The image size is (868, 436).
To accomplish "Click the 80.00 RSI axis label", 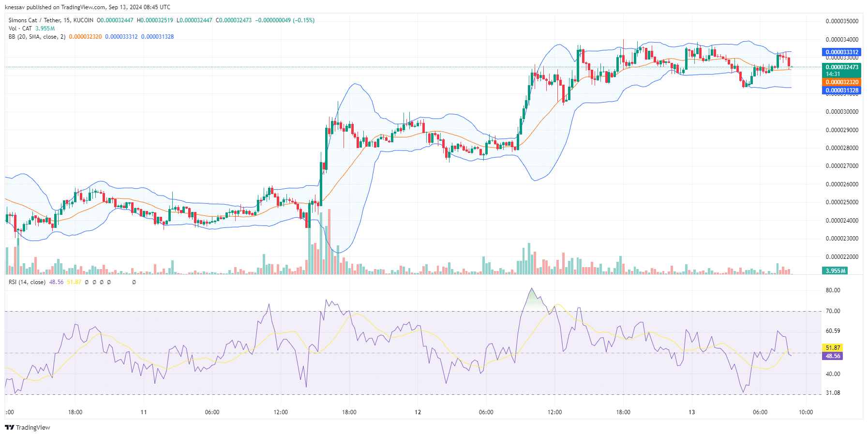I will (x=833, y=290).
